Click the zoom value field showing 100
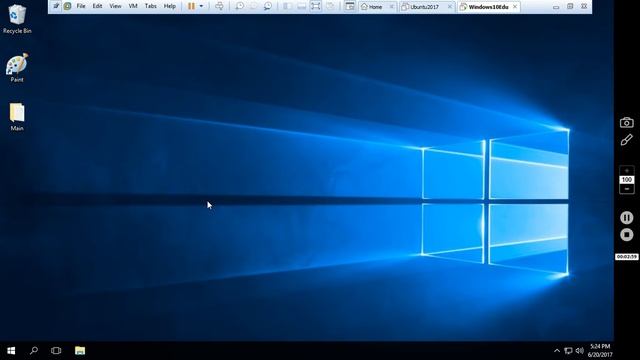 [627, 180]
